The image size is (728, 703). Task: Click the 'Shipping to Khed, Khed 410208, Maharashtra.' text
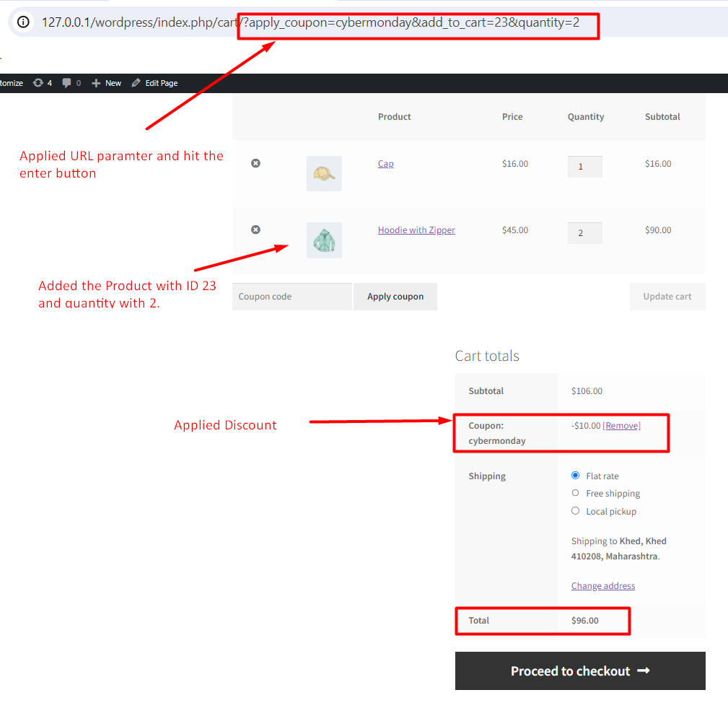point(618,549)
